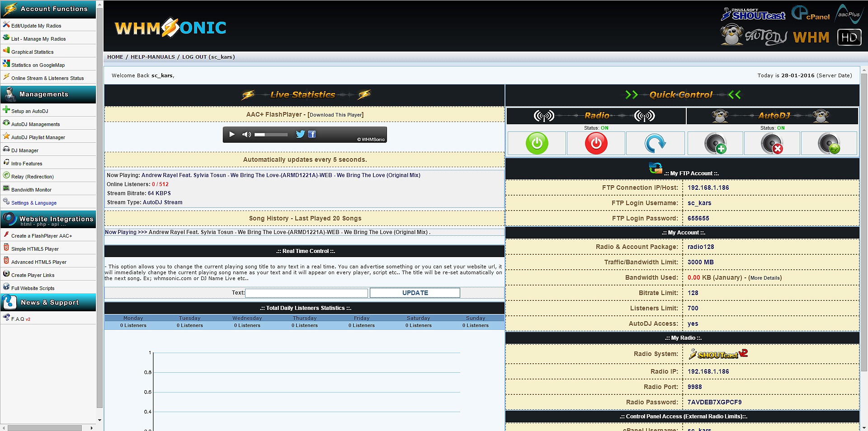This screenshot has width=868, height=431.
Task: Adjust the FlashPlayer volume slider
Action: tap(271, 135)
